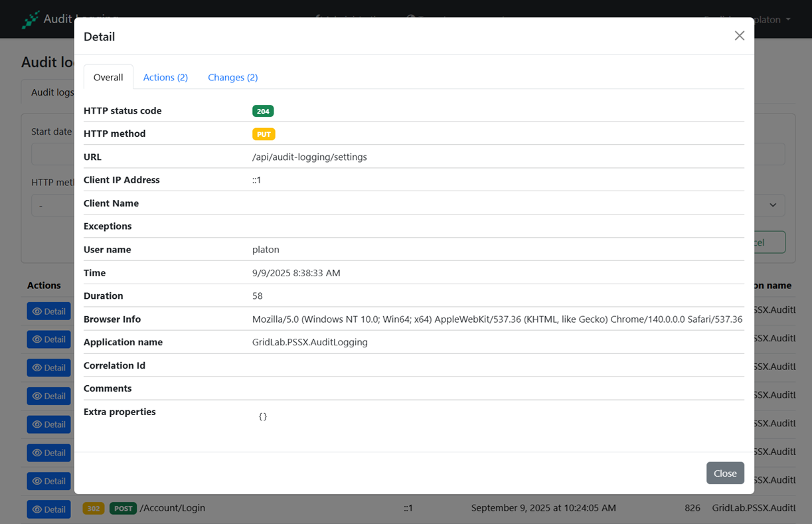812x524 pixels.
Task: Open the Changes (2) tab
Action: pos(232,77)
